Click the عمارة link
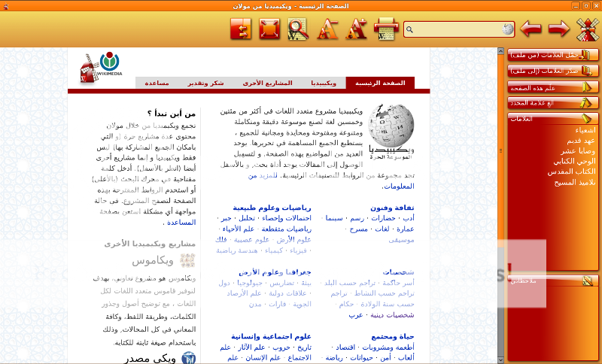The image size is (602, 364). coord(406,229)
